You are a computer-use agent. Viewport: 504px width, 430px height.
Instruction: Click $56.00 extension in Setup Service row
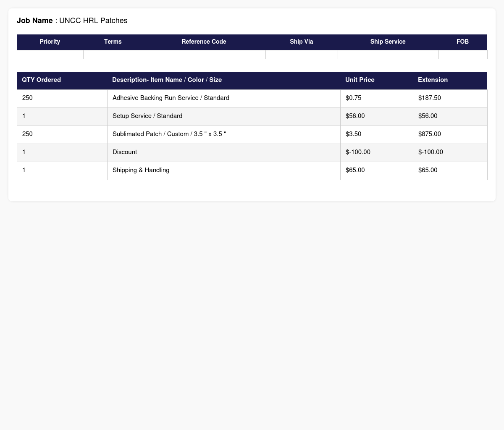pyautogui.click(x=428, y=116)
